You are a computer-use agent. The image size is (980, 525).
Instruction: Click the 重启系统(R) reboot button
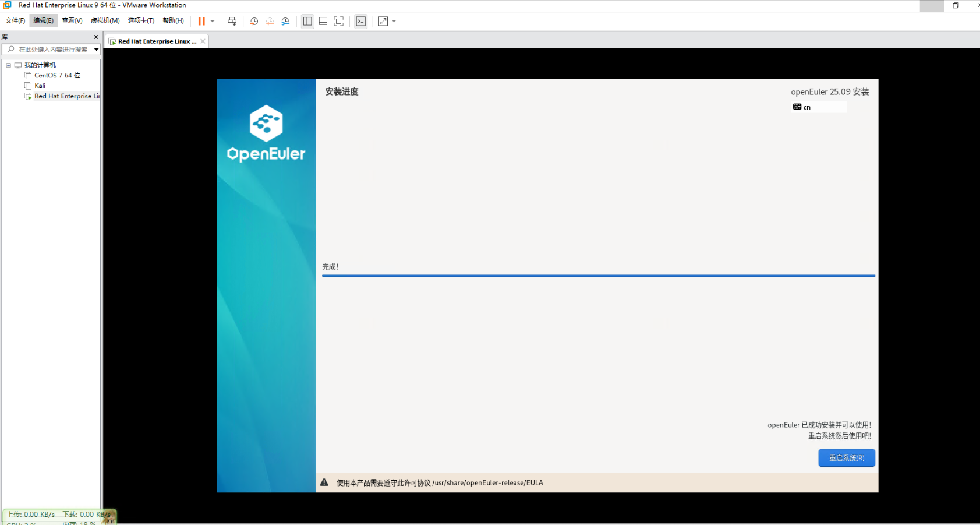[x=847, y=458]
